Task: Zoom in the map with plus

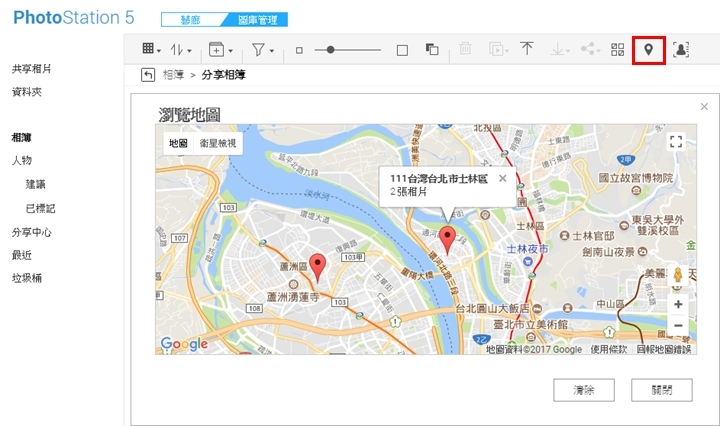Action: (678, 304)
